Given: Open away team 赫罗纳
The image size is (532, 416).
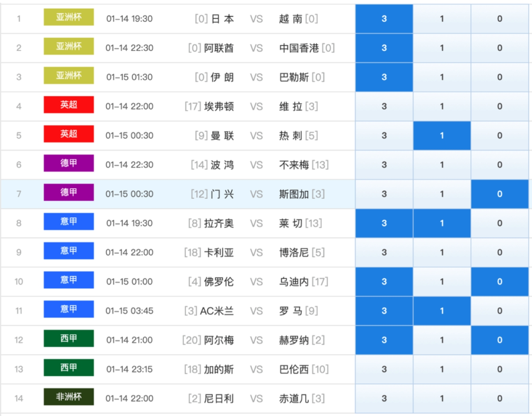Looking at the screenshot, I should pos(294,340).
